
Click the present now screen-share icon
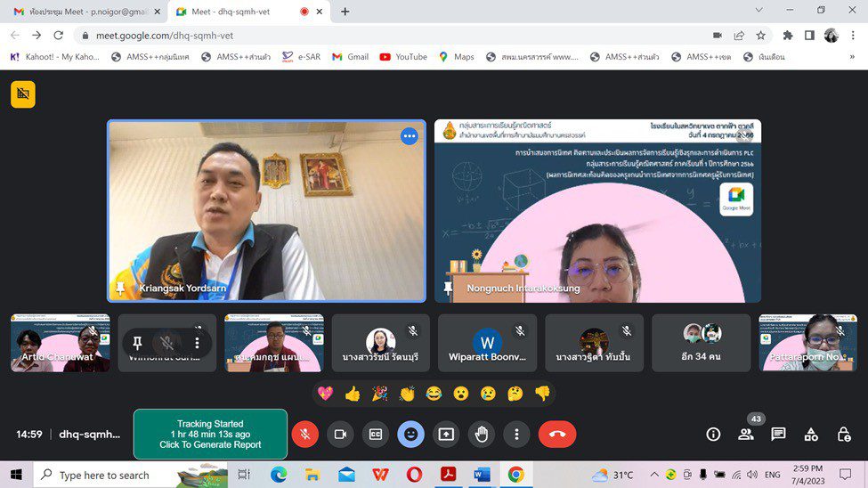pos(446,435)
